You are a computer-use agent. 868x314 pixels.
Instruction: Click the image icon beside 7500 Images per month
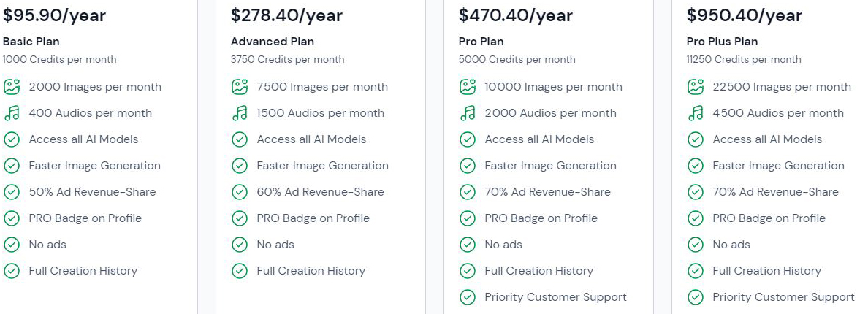click(x=240, y=87)
